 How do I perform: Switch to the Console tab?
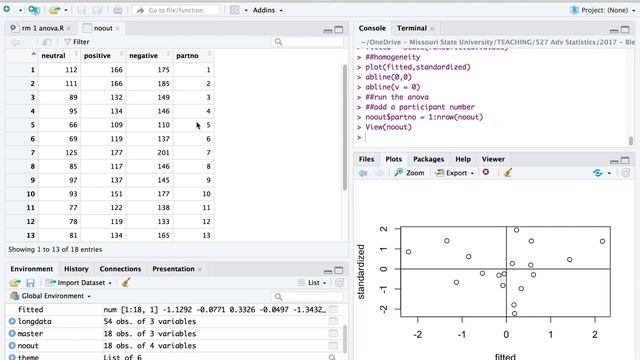[x=372, y=28]
